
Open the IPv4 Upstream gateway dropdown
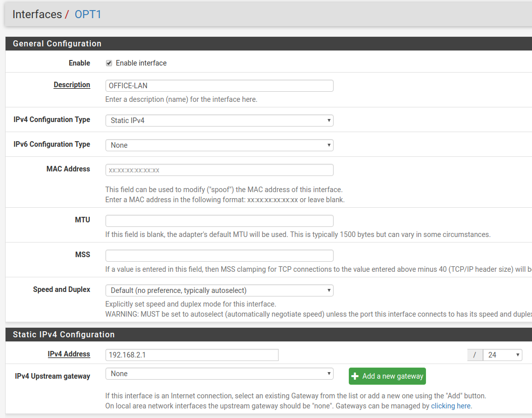tap(219, 374)
